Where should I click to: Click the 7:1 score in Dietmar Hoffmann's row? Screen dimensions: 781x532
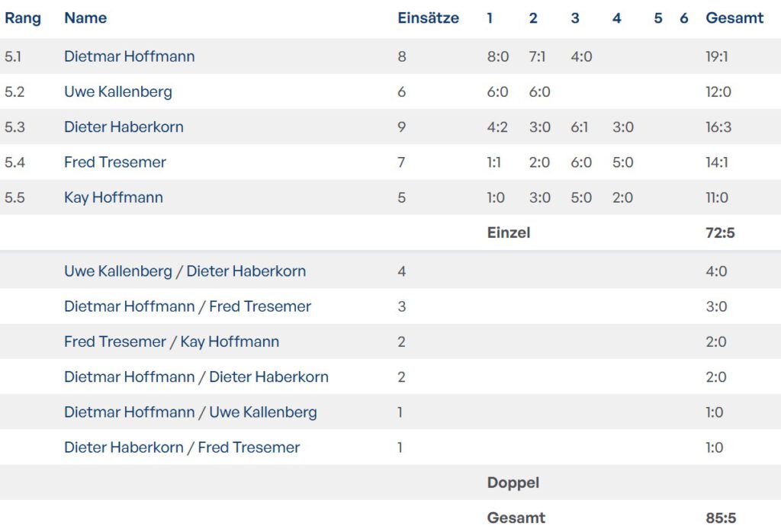537,56
